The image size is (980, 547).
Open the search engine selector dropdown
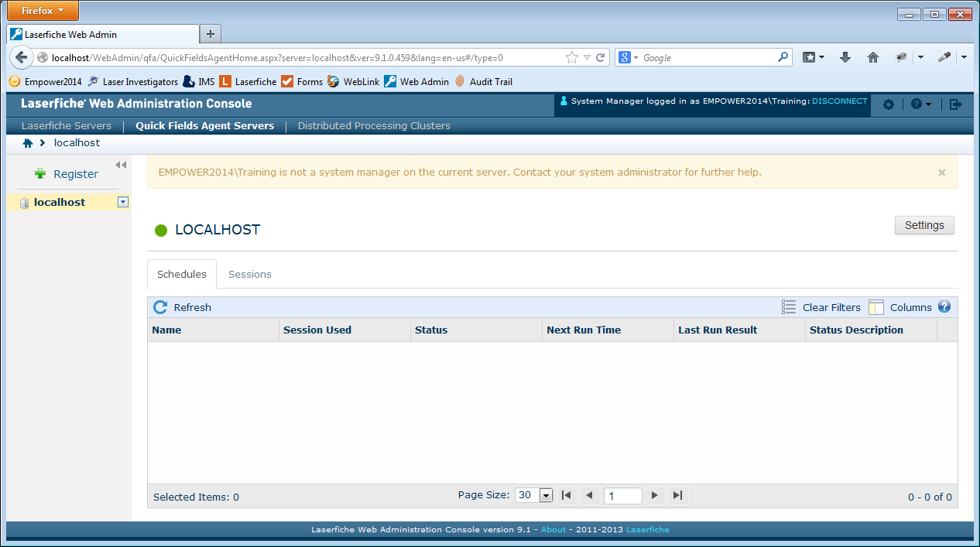click(x=627, y=57)
